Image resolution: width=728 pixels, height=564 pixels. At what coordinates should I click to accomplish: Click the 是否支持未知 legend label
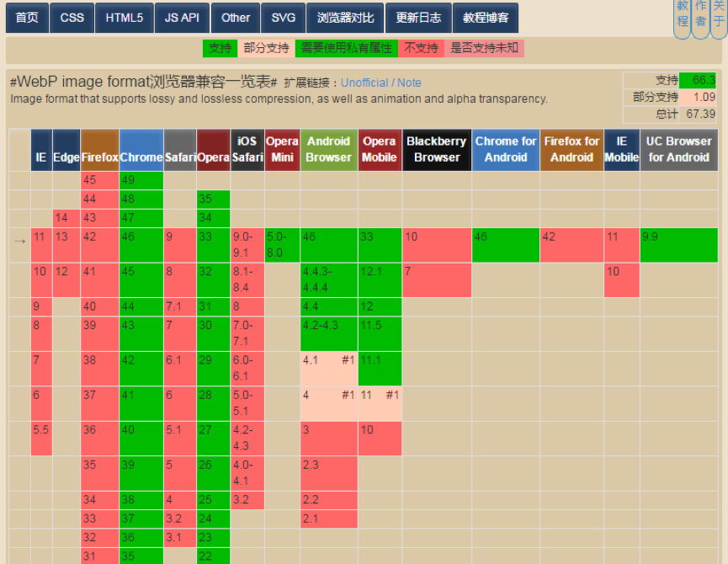coord(484,48)
